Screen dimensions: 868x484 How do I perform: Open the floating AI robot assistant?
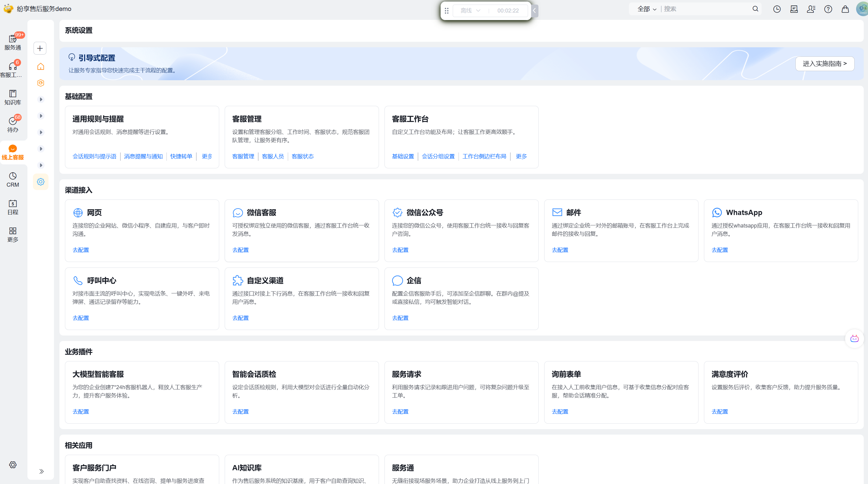[x=854, y=339]
